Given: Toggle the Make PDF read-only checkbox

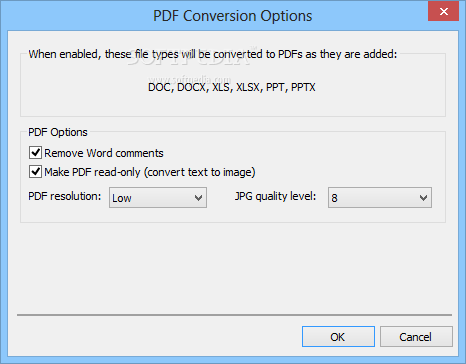Looking at the screenshot, I should pyautogui.click(x=35, y=172).
